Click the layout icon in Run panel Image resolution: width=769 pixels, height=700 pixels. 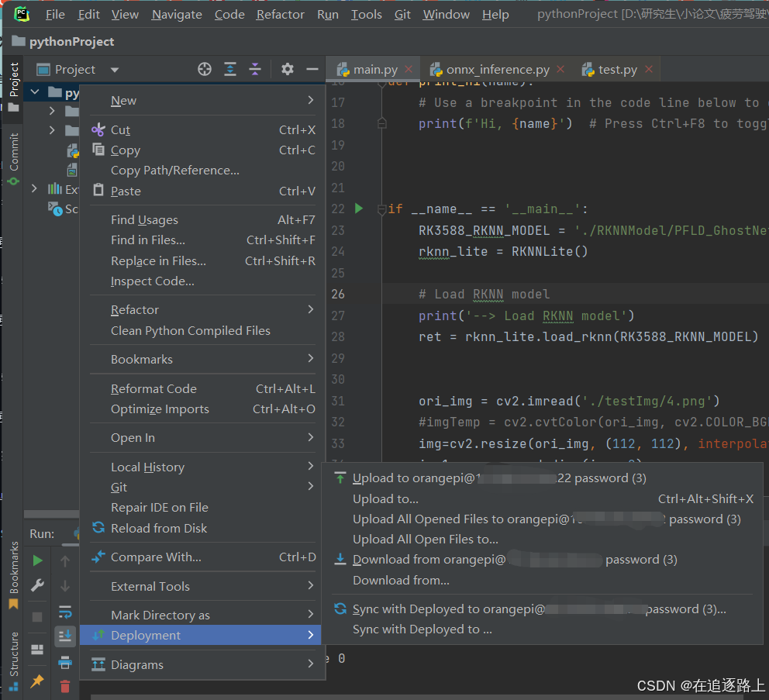(37, 650)
